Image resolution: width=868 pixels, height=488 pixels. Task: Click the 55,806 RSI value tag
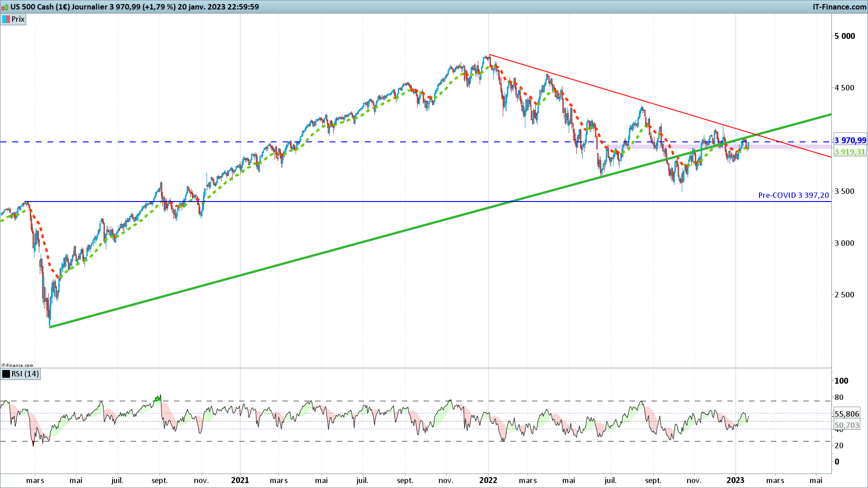(847, 414)
